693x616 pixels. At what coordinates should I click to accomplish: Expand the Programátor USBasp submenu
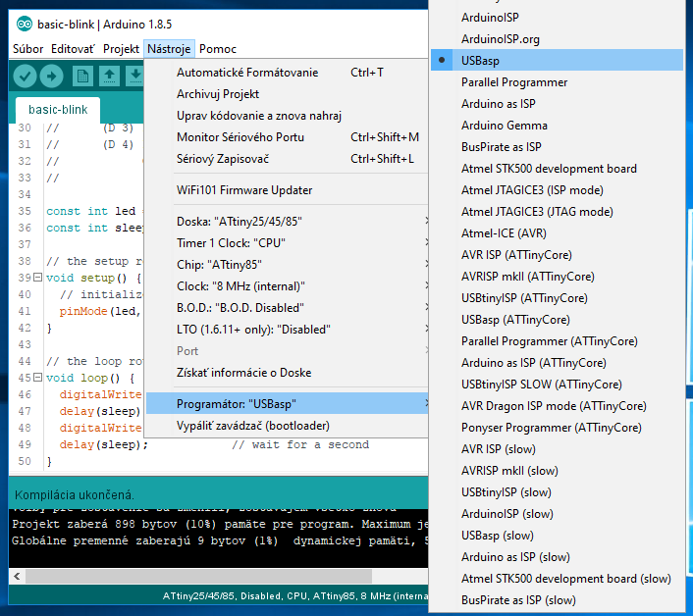(x=287, y=403)
